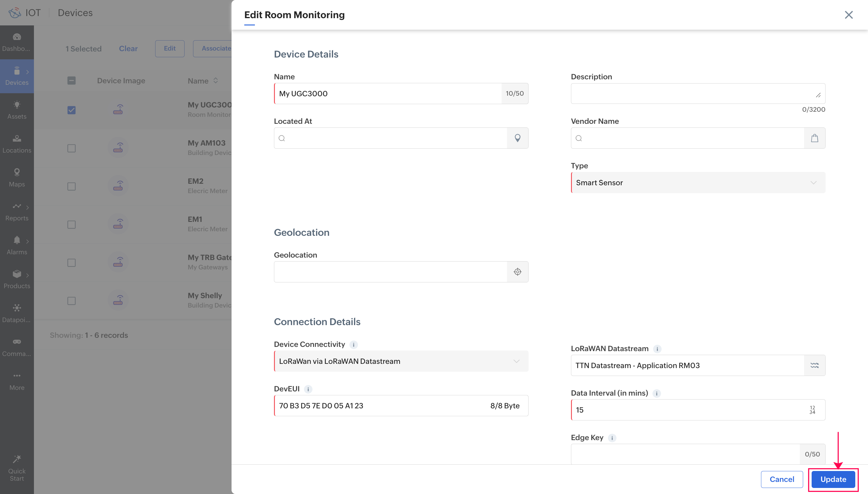
Task: Click info icon next to Edge Key
Action: [612, 438]
